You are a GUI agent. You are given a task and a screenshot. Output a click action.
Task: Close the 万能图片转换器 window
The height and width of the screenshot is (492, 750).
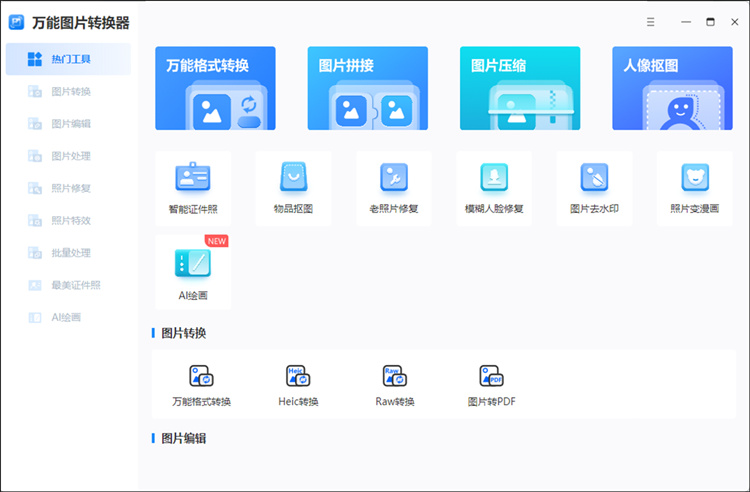pos(735,22)
